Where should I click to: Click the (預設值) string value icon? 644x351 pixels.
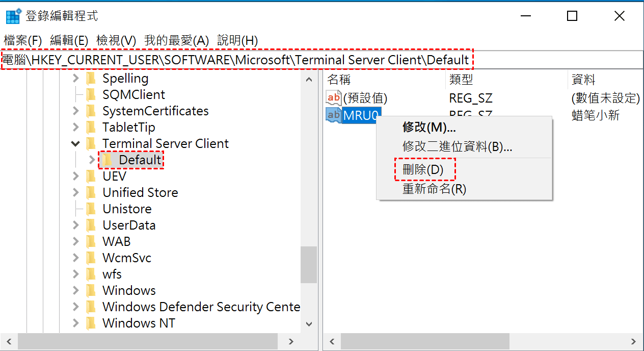click(x=334, y=97)
